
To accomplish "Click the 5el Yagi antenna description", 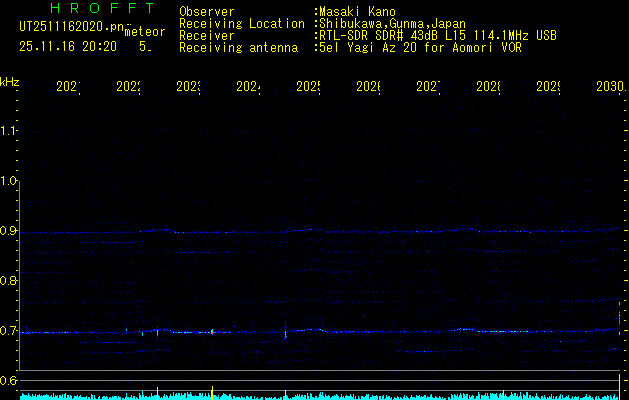I will tap(419, 47).
